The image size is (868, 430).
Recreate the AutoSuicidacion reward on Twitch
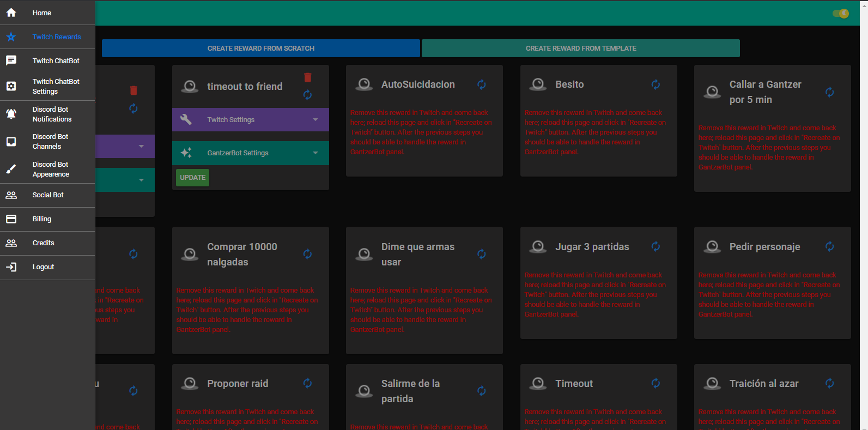point(482,84)
